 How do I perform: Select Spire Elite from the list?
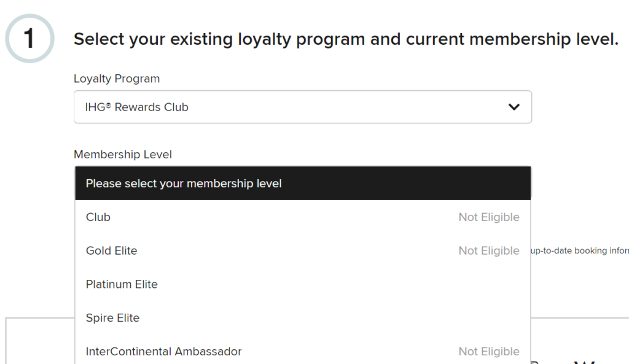(112, 318)
